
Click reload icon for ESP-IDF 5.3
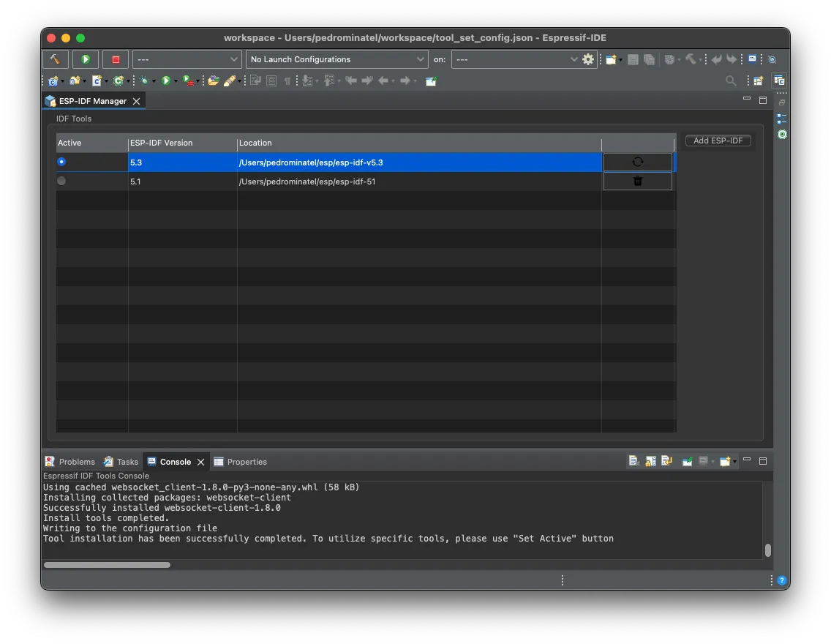point(637,162)
